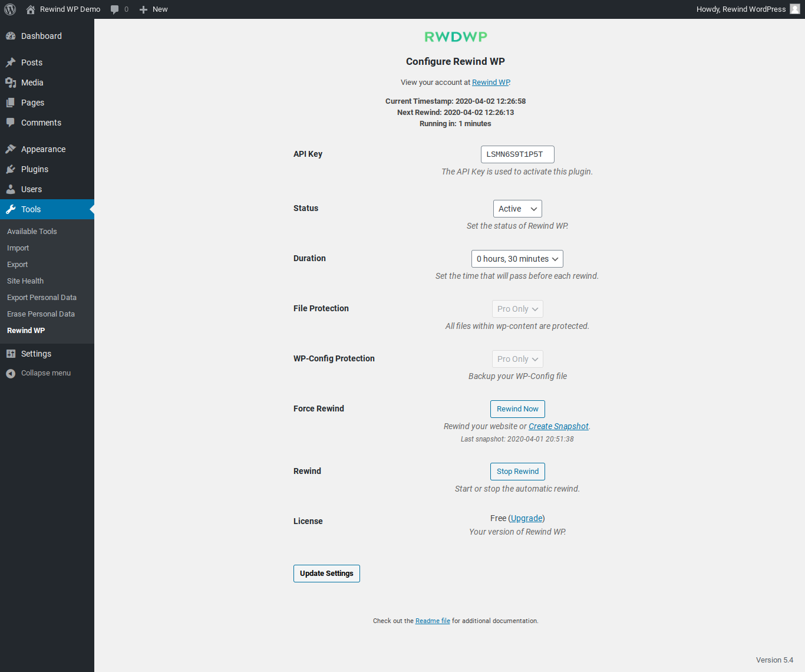
Task: Open the Duration dropdown
Action: tap(517, 259)
